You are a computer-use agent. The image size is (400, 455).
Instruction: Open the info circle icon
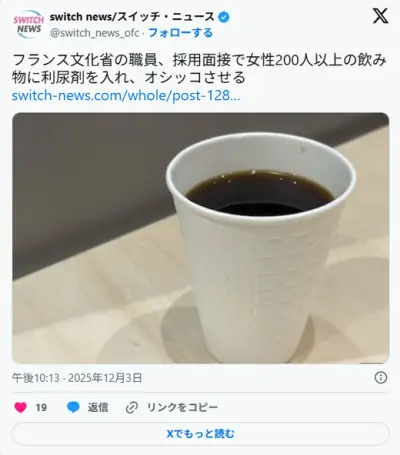[381, 378]
